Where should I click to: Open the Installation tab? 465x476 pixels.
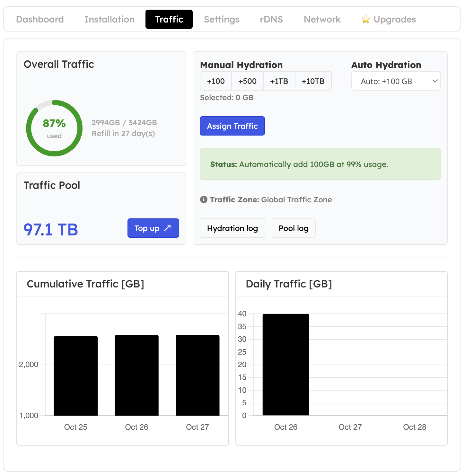[x=109, y=19]
